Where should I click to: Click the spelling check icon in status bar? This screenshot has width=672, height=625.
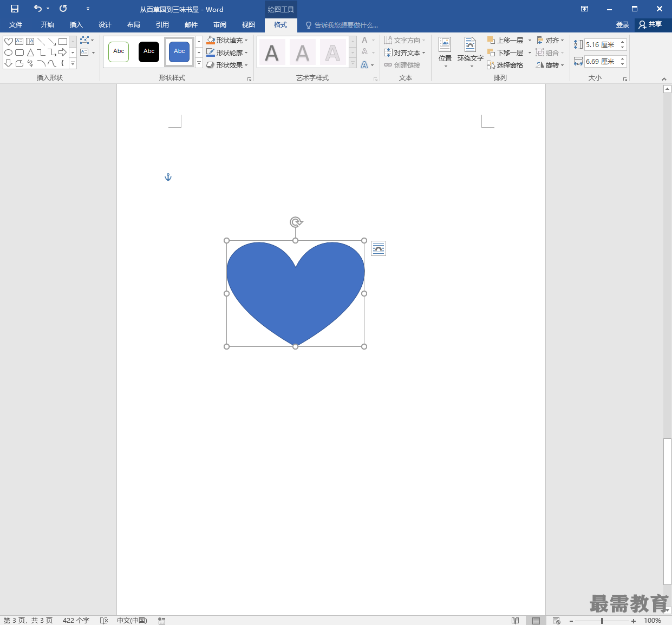tap(104, 620)
